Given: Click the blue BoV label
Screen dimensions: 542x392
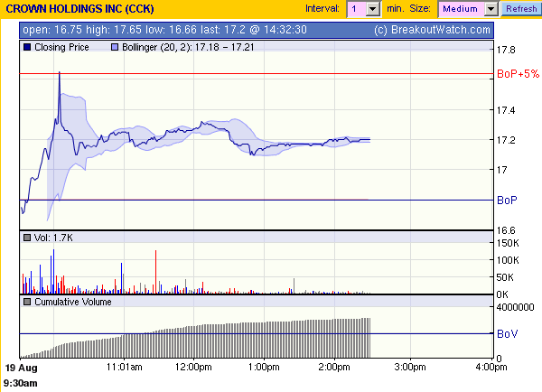Looking at the screenshot, I should 507,334.
